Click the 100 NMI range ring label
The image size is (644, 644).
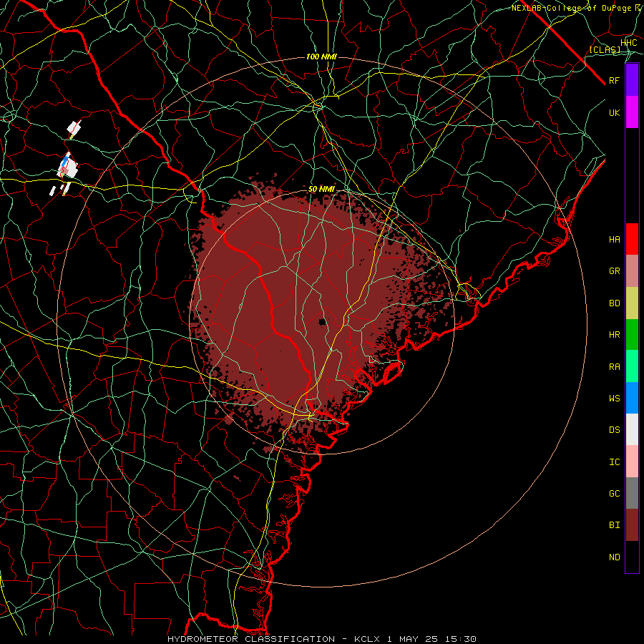pos(321,57)
